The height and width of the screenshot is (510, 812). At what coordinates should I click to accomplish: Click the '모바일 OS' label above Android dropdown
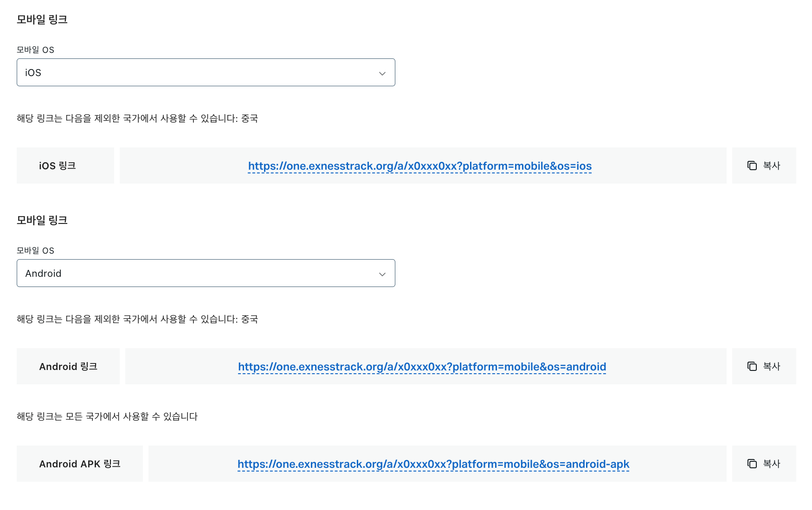[x=35, y=250]
